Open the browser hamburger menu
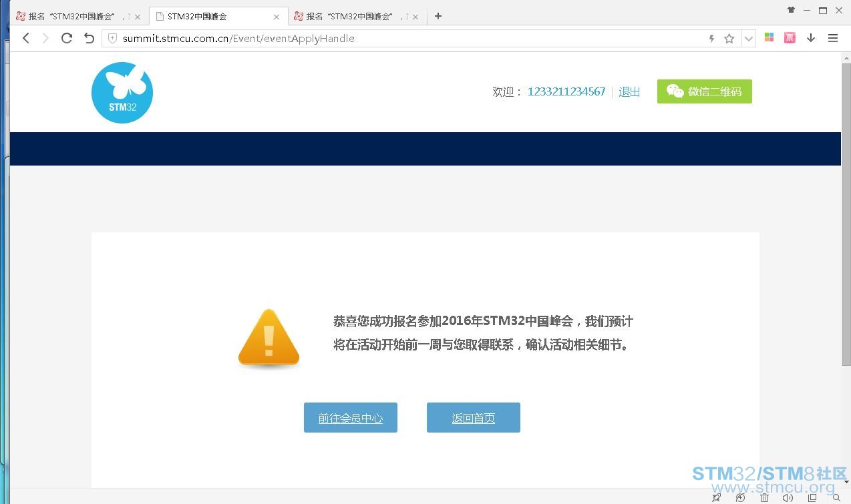851x504 pixels. point(833,38)
